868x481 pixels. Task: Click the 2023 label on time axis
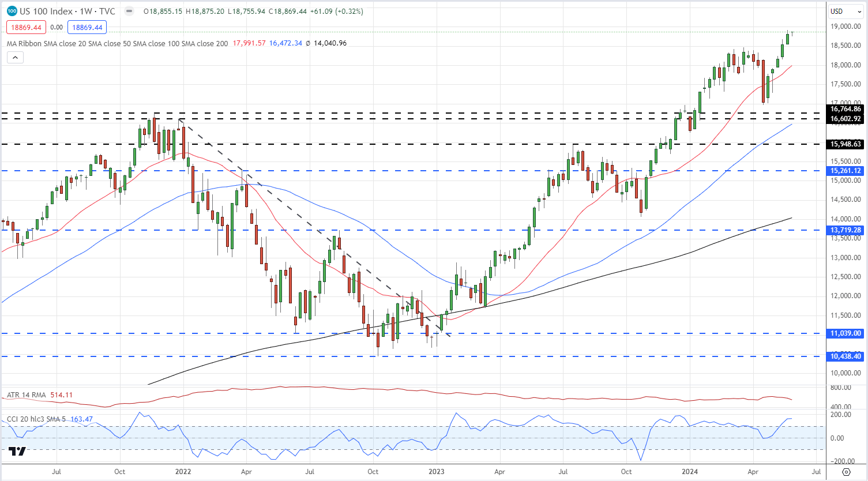click(x=437, y=472)
